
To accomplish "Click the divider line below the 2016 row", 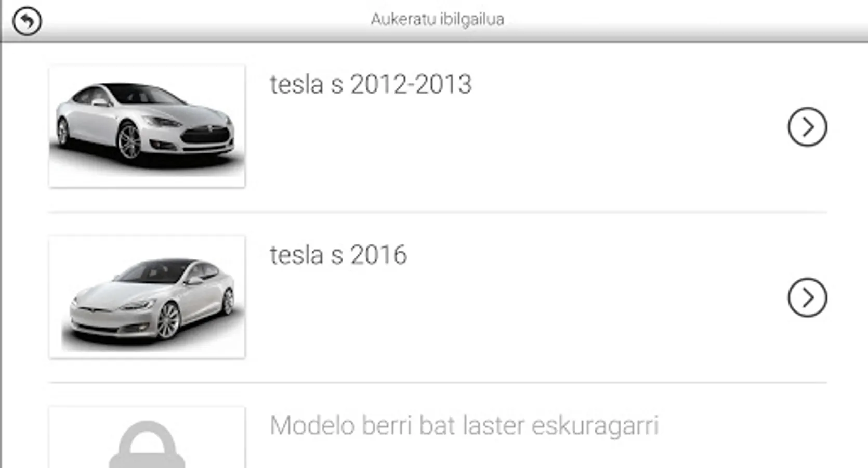I will (438, 383).
